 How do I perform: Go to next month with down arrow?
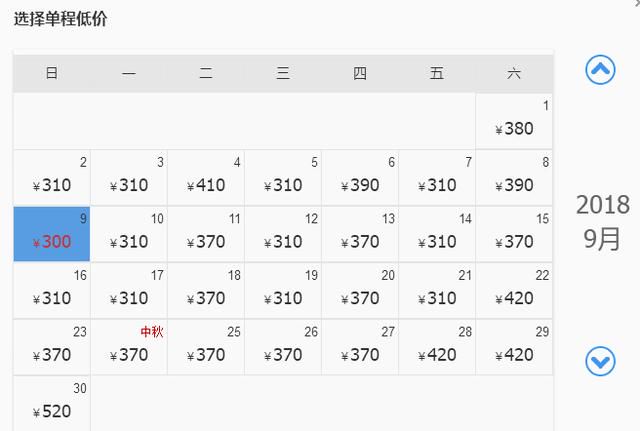tap(600, 361)
